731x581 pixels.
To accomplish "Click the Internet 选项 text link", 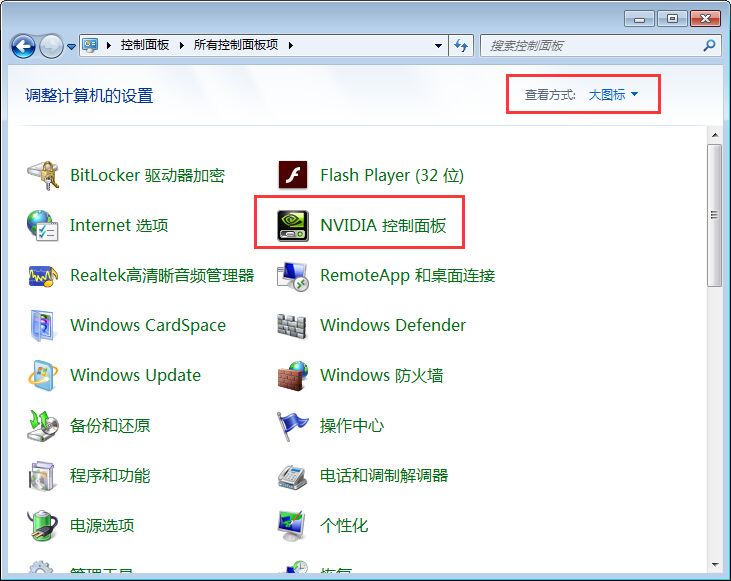I will tap(119, 226).
